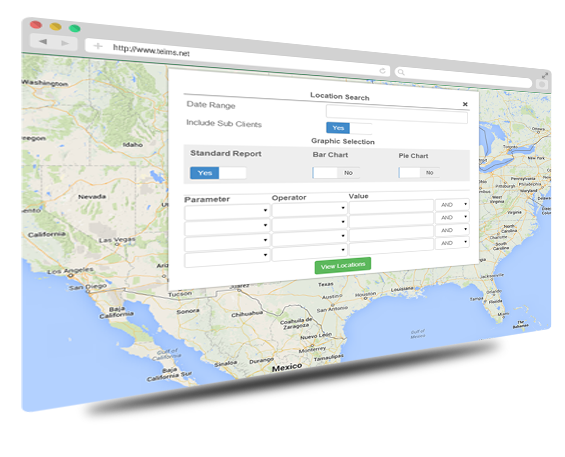Click the Date Range input field
This screenshot has height=457, width=565.
397,114
